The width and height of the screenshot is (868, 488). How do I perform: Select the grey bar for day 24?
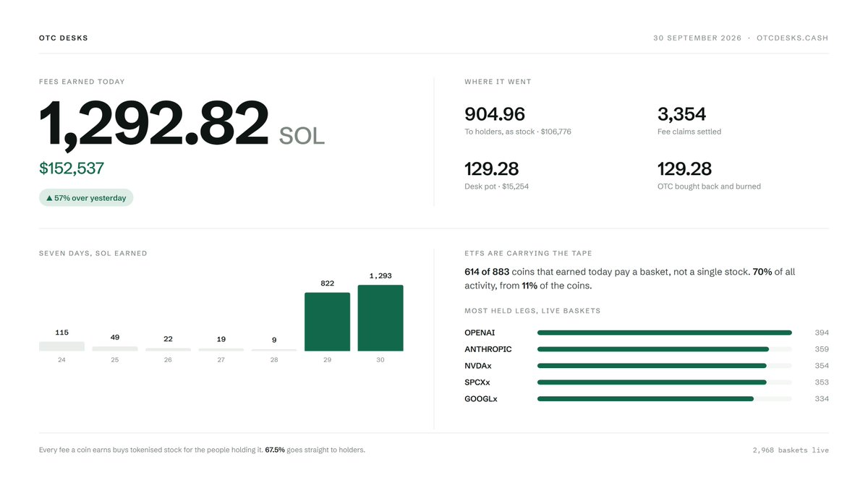61,346
